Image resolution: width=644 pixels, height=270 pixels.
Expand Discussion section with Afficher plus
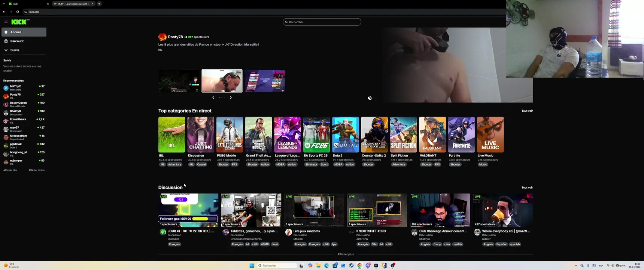click(x=346, y=254)
